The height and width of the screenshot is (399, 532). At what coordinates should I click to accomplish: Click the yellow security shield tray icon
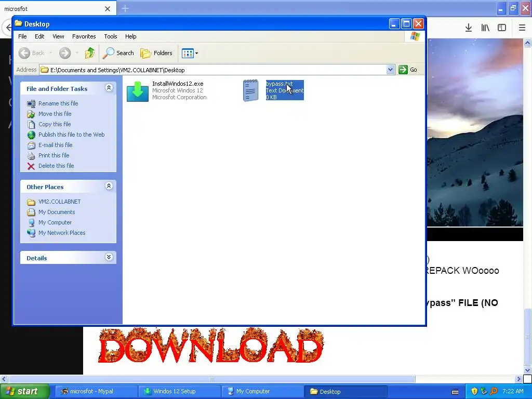(x=474, y=391)
